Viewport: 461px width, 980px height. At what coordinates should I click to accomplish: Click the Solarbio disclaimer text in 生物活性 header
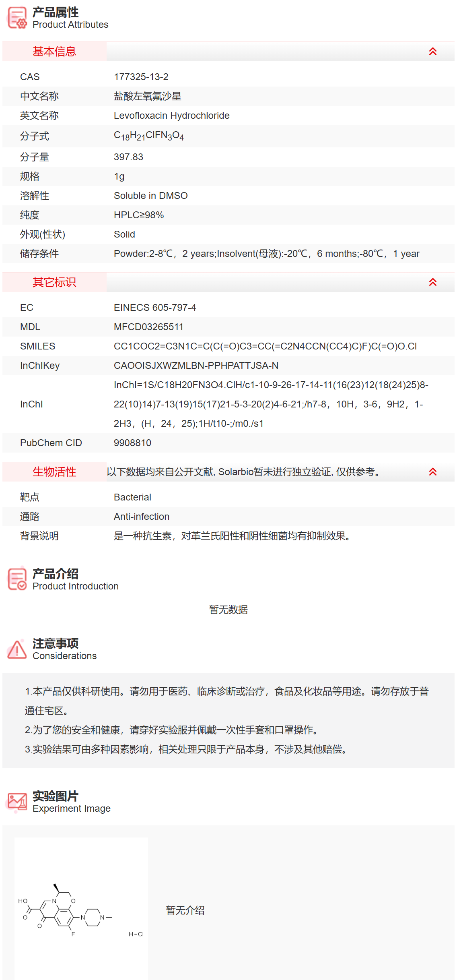244,472
